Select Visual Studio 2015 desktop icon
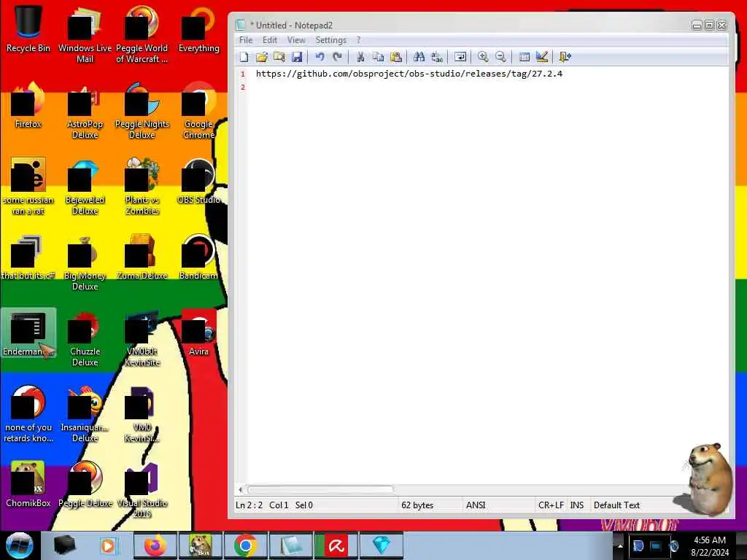747x560 pixels. tap(142, 490)
